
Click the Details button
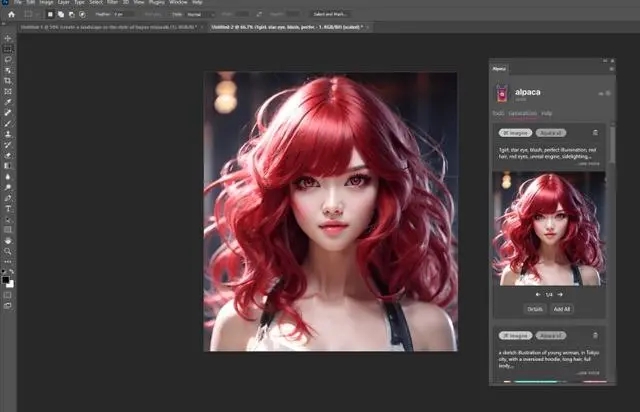pos(535,309)
